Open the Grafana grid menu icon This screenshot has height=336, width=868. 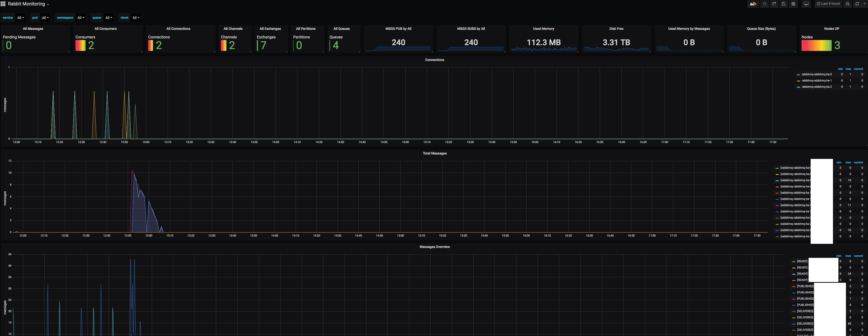(x=3, y=4)
